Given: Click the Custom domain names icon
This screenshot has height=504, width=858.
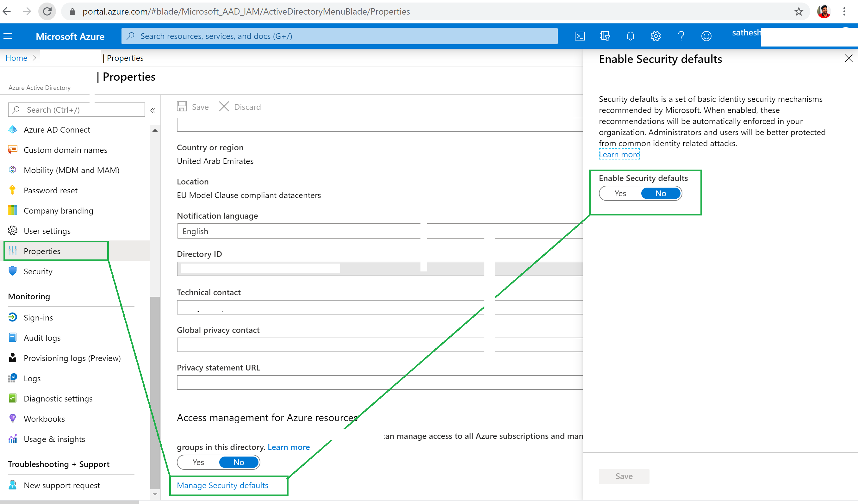Looking at the screenshot, I should [x=13, y=150].
